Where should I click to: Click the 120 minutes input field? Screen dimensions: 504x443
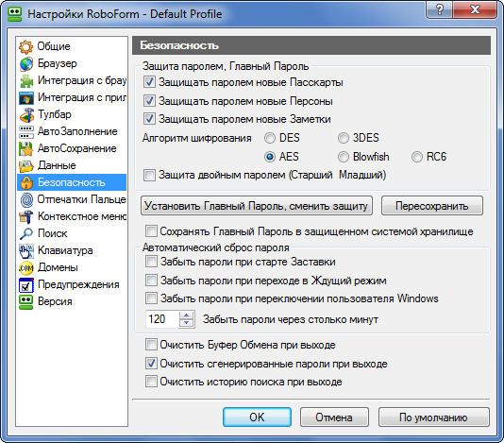pos(162,319)
